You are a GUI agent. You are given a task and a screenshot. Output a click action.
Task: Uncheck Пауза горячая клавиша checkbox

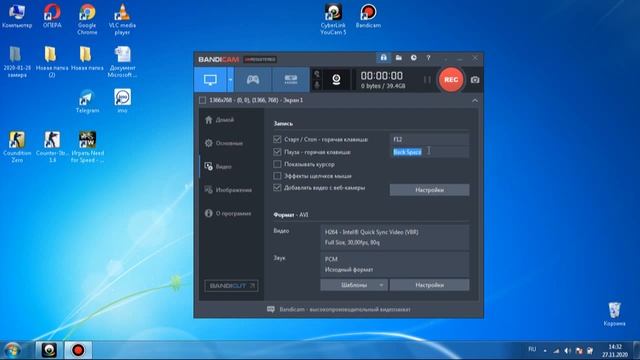coord(278,152)
